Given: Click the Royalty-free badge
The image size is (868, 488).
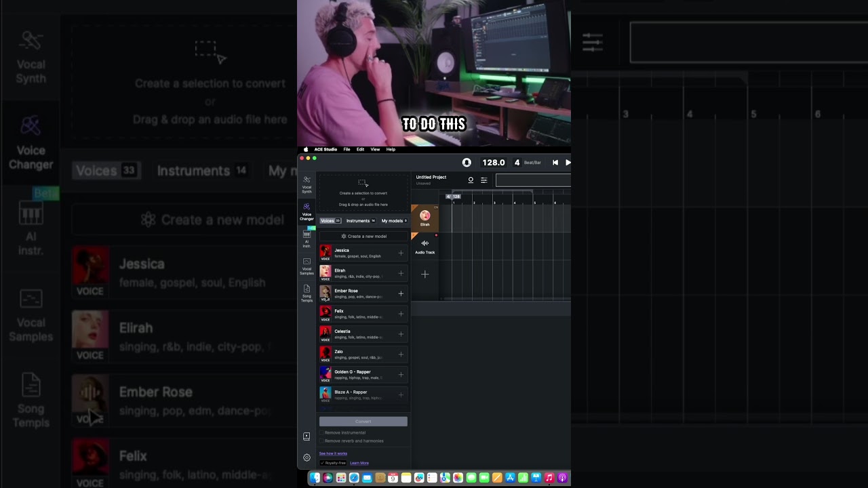Looking at the screenshot, I should coord(333,463).
